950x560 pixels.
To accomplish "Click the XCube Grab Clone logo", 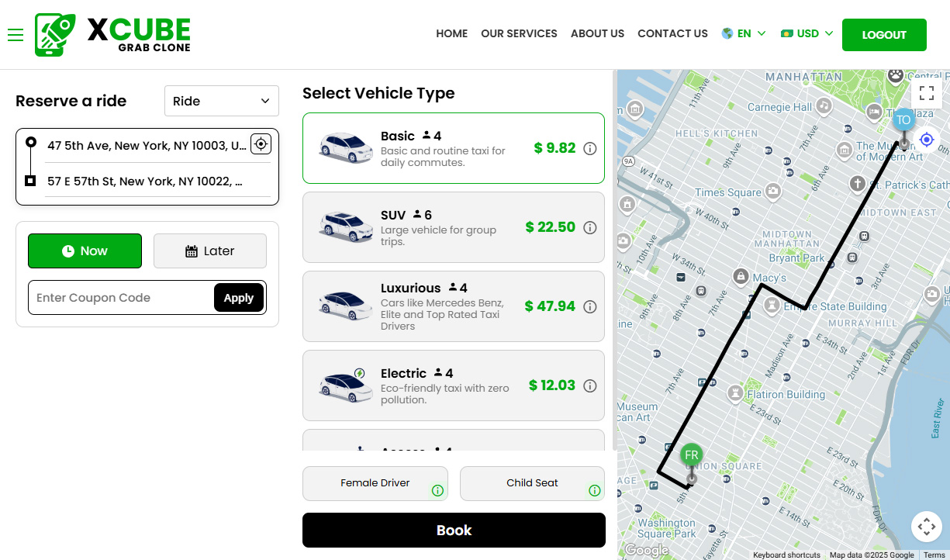I will [112, 34].
